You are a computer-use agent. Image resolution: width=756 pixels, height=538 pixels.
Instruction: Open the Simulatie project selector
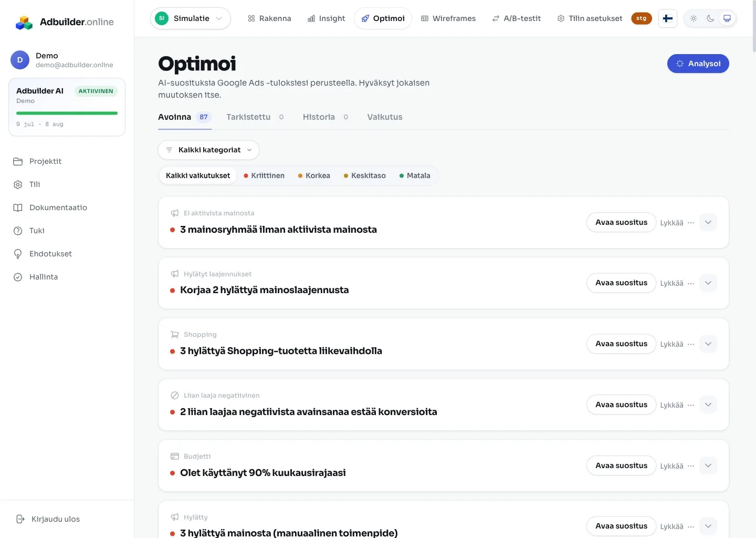[x=191, y=18]
